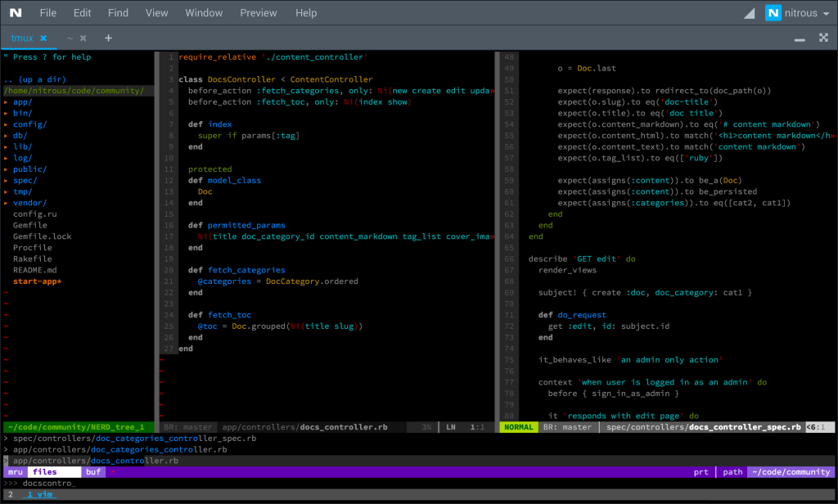Open Gemfile.lock from the file tree
This screenshot has height=504, width=838.
pyautogui.click(x=42, y=236)
